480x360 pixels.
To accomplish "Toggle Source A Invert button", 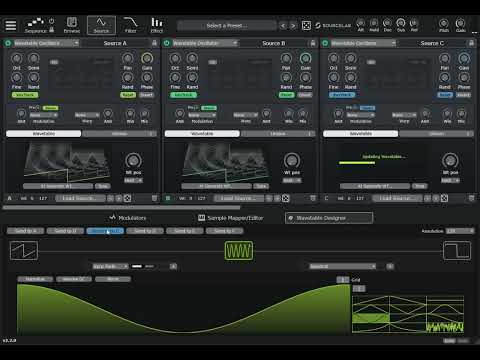I will click(146, 95).
